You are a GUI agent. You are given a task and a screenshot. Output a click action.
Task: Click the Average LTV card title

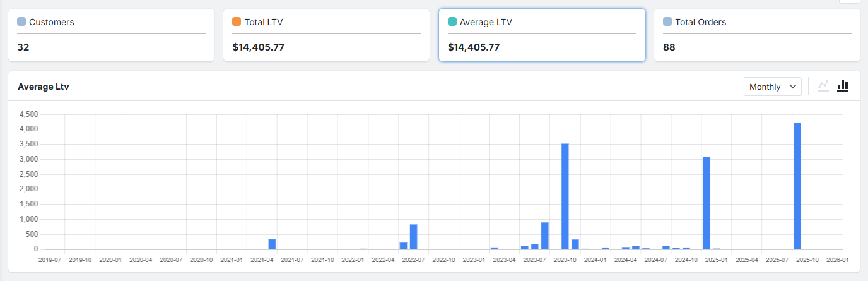(x=486, y=22)
